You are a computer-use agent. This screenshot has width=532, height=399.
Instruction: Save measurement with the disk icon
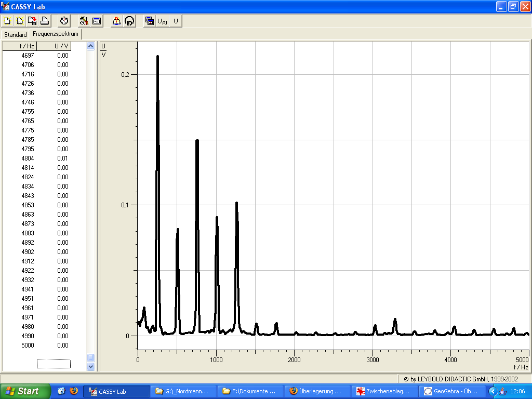(x=32, y=21)
